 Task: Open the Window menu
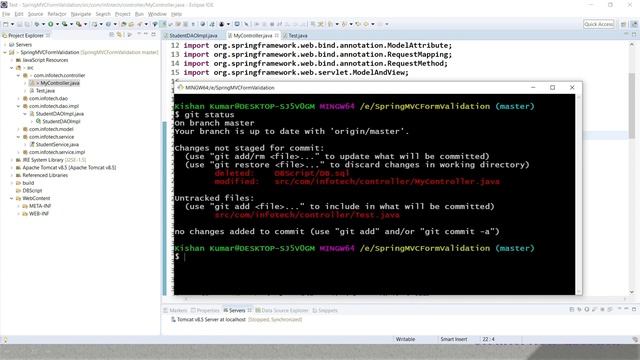157,14
